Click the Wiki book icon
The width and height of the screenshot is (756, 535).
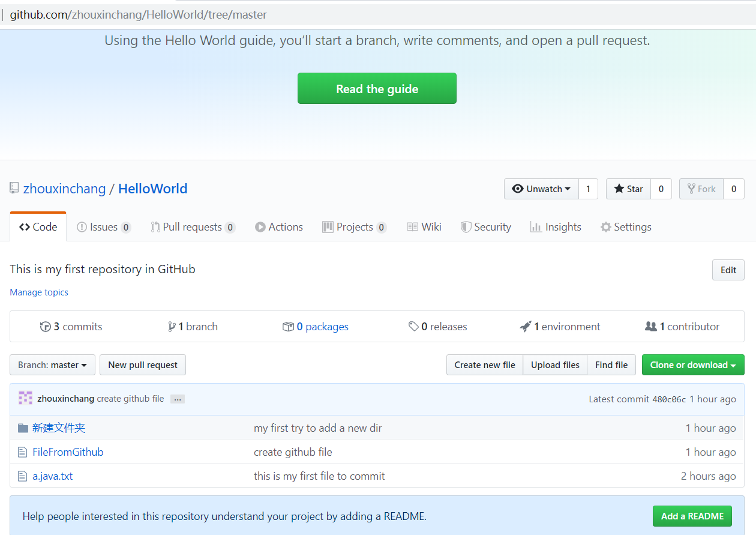pos(412,227)
